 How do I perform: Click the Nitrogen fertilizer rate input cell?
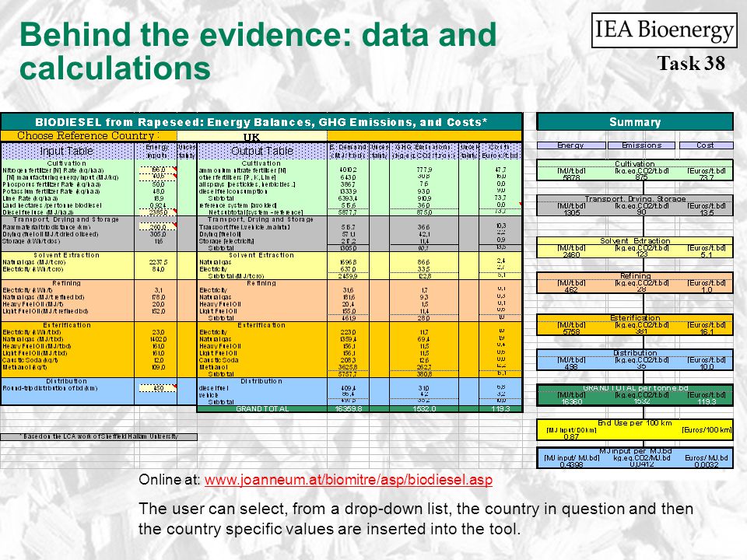coord(158,170)
